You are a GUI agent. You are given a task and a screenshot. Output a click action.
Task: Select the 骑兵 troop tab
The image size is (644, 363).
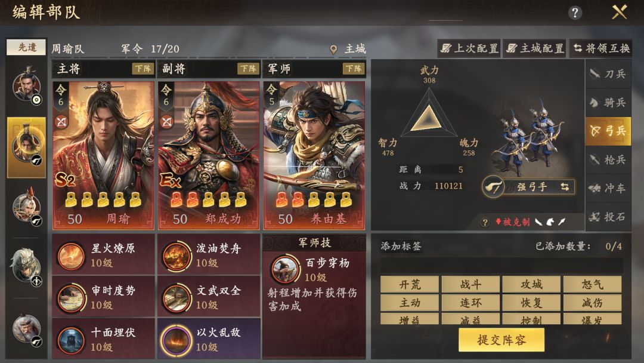[608, 102]
